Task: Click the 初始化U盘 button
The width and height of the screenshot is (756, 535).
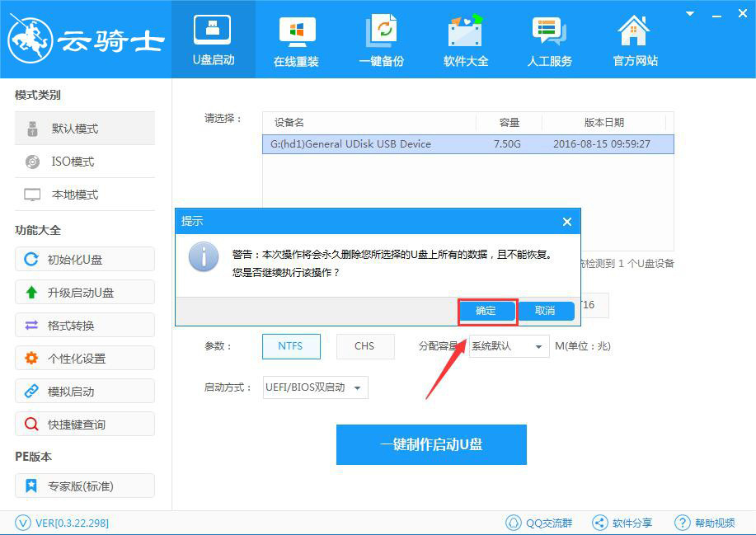Action: click(x=85, y=260)
